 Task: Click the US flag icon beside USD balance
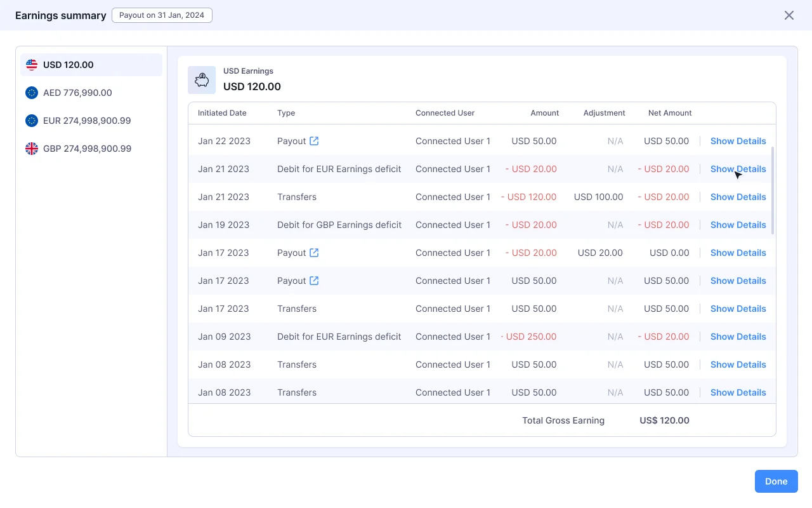pos(32,64)
